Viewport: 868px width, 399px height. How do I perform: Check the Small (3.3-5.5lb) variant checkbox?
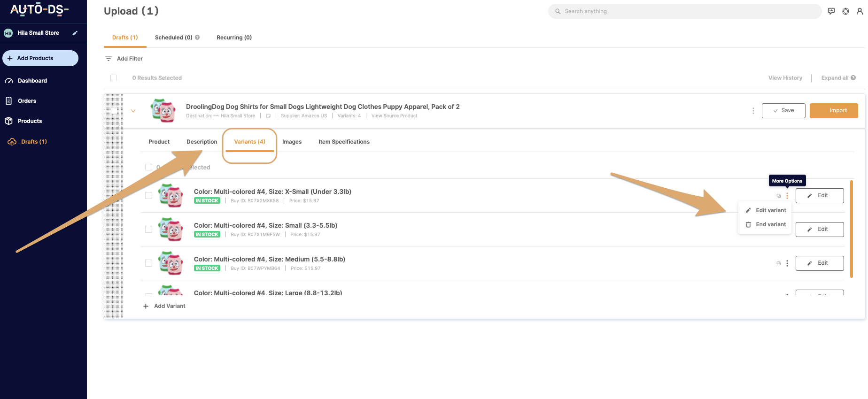pos(148,230)
